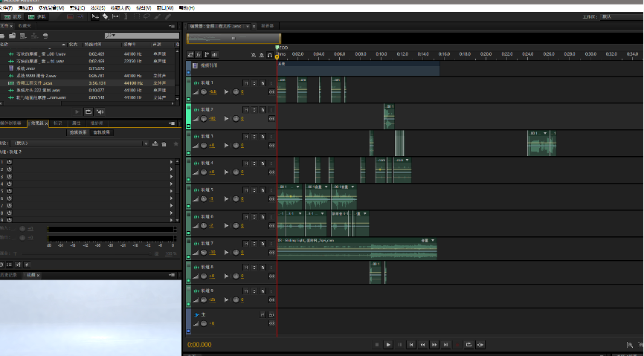Image resolution: width=644 pixels, height=356 pixels.
Task: Select the Move tool in the top toolbar
Action: coord(95,16)
